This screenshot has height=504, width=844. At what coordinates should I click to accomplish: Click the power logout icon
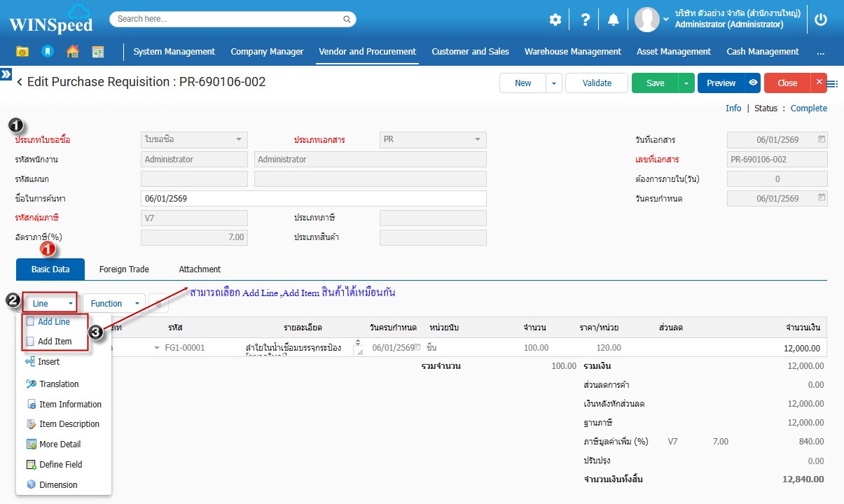821,20
